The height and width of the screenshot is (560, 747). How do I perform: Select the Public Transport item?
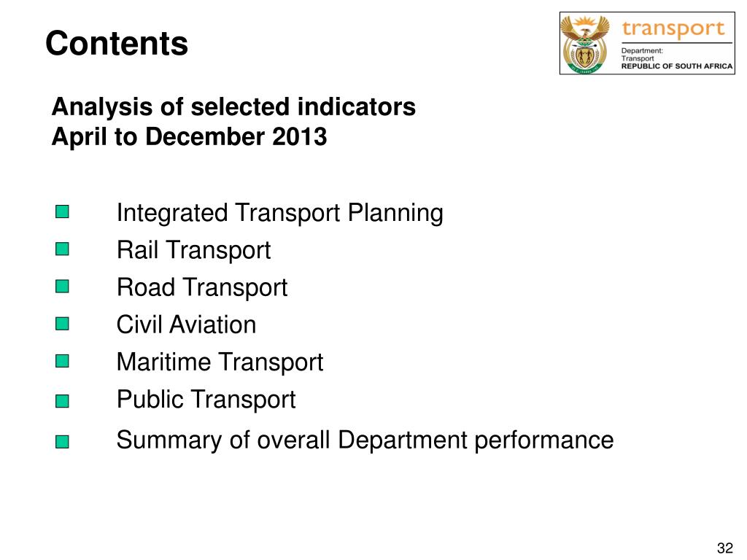[x=206, y=400]
